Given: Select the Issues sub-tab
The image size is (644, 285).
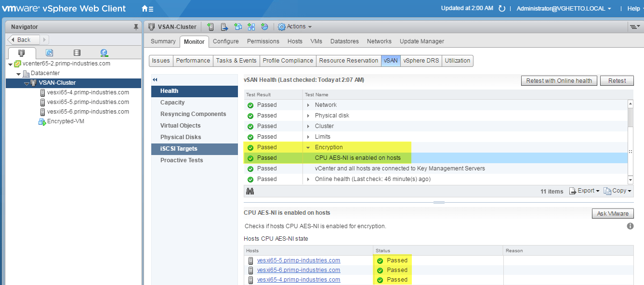Looking at the screenshot, I should (161, 61).
